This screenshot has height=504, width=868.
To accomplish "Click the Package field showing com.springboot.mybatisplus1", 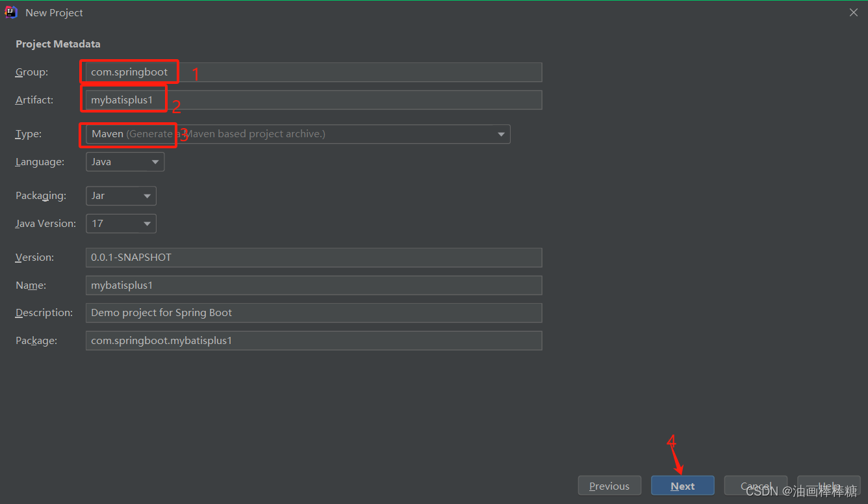I will coord(312,340).
